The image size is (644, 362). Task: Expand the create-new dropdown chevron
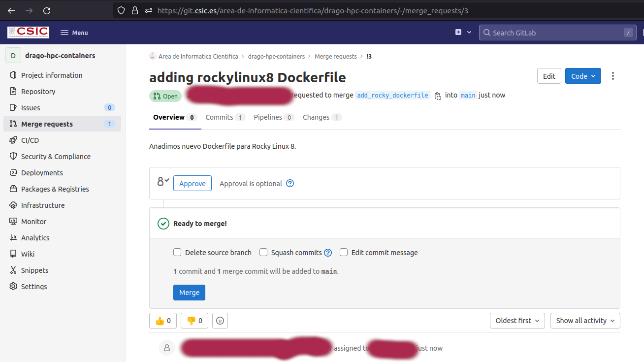pyautogui.click(x=469, y=33)
